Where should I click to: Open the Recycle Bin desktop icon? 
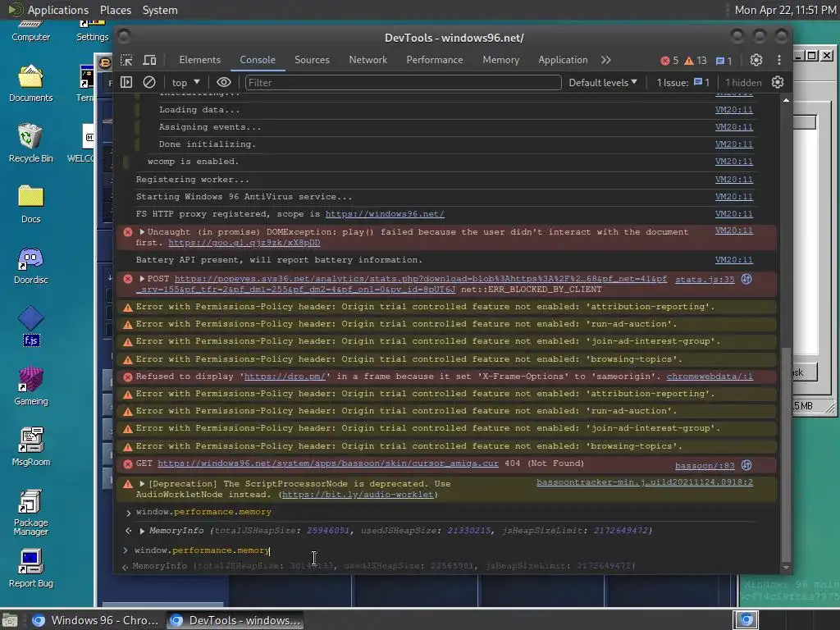(30, 143)
